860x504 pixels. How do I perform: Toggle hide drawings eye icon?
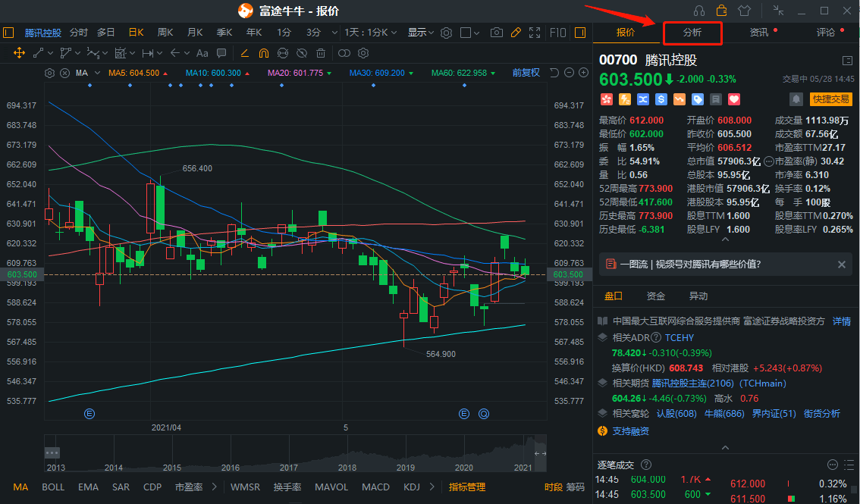pos(302,53)
